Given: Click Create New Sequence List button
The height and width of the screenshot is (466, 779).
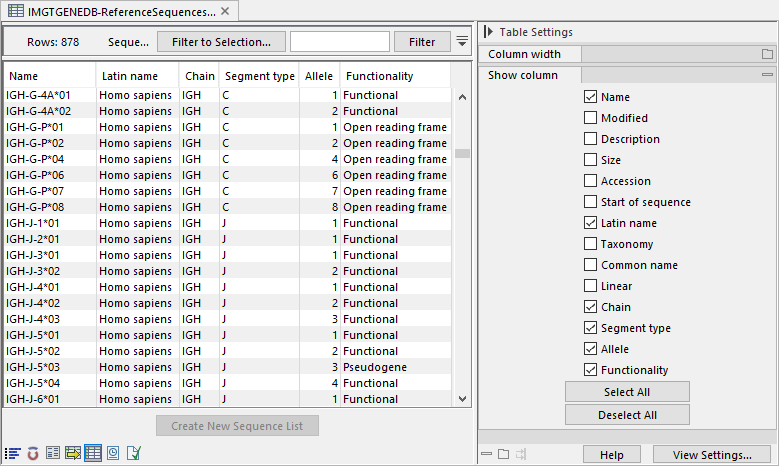Looking at the screenshot, I should 237,426.
